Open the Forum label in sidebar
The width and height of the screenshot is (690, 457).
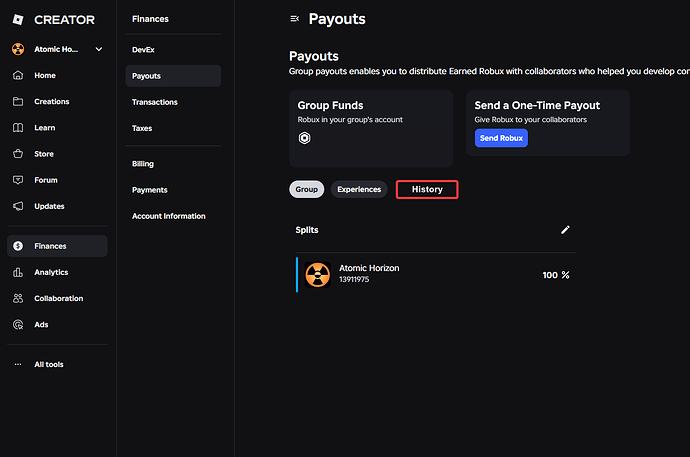[46, 180]
